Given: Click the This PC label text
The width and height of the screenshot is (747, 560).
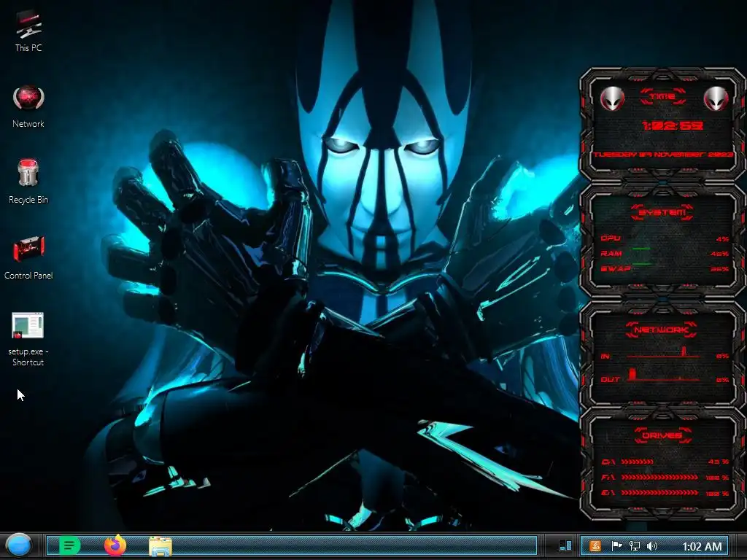Looking at the screenshot, I should coord(28,47).
